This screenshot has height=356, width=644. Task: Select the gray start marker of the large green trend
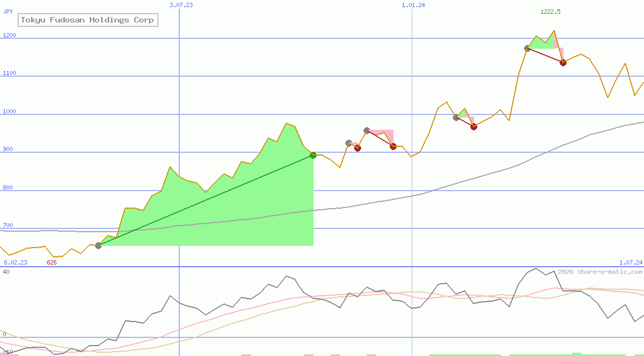coord(99,245)
